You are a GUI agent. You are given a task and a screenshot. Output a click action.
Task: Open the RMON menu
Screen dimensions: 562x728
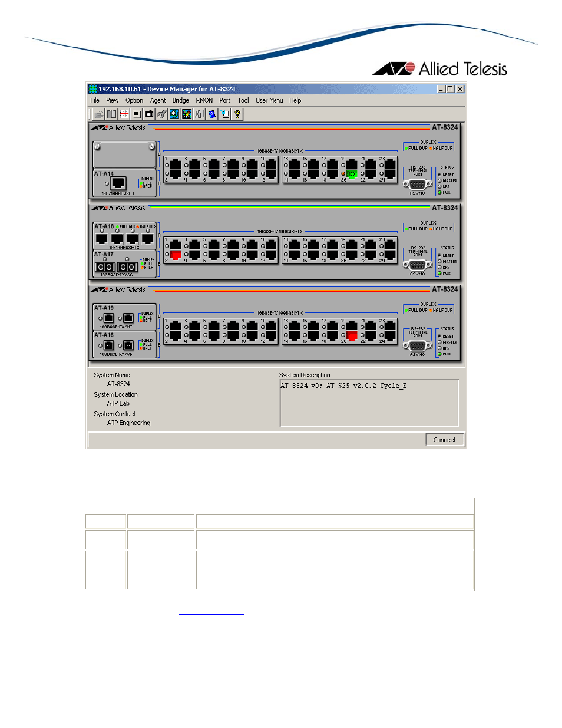pyautogui.click(x=204, y=100)
